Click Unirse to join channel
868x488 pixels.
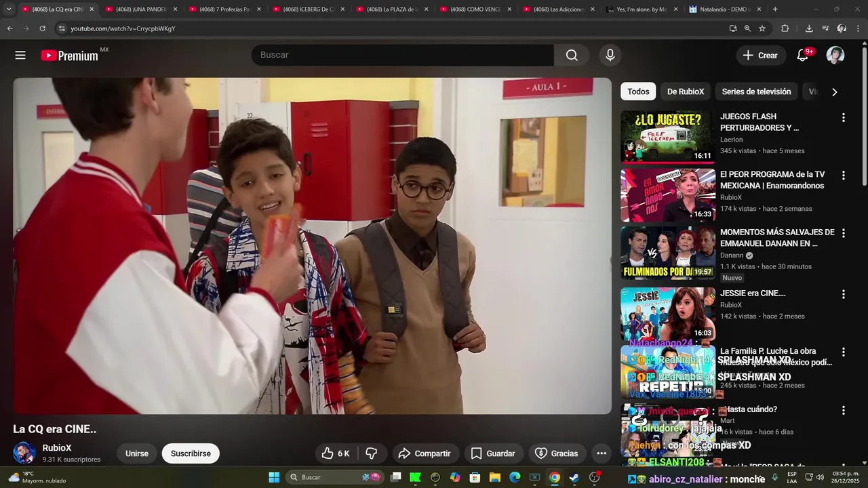(x=137, y=453)
